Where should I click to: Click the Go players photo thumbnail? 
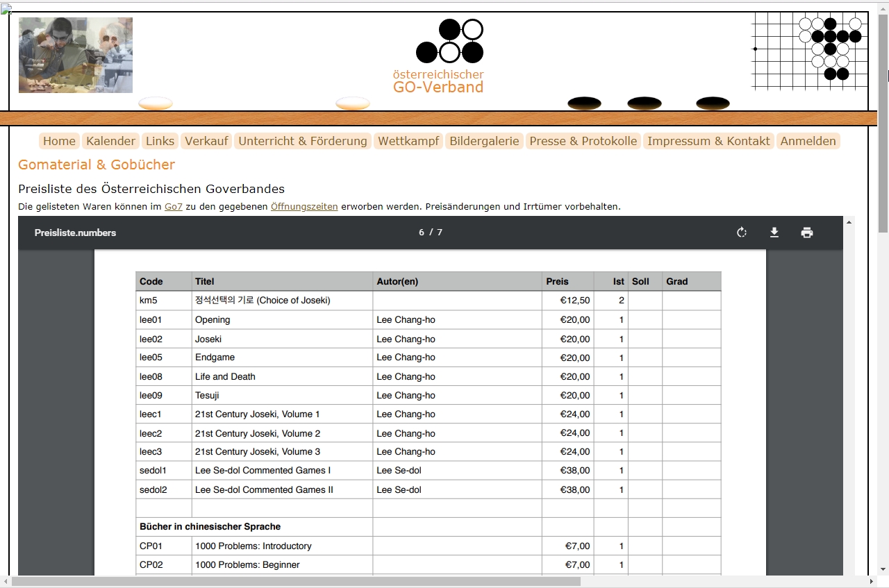click(75, 55)
